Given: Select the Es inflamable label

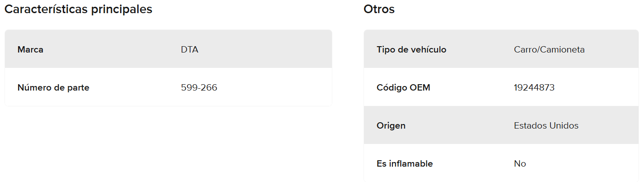Looking at the screenshot, I should 405,163.
